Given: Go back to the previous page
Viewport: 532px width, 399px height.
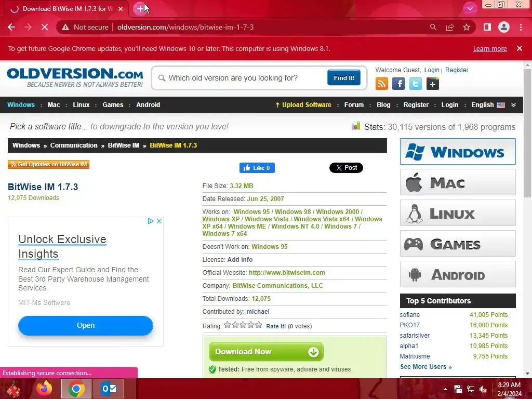Looking at the screenshot, I should [11, 27].
